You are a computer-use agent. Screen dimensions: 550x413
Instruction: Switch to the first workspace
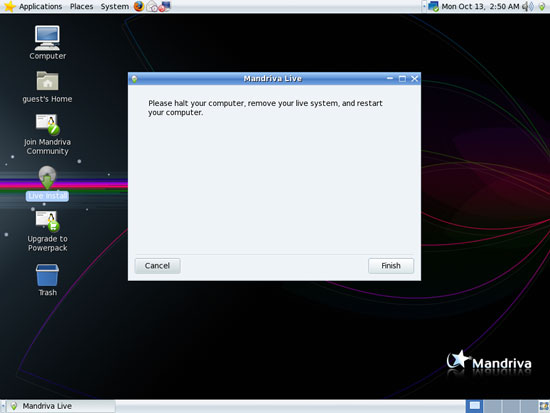click(x=475, y=406)
